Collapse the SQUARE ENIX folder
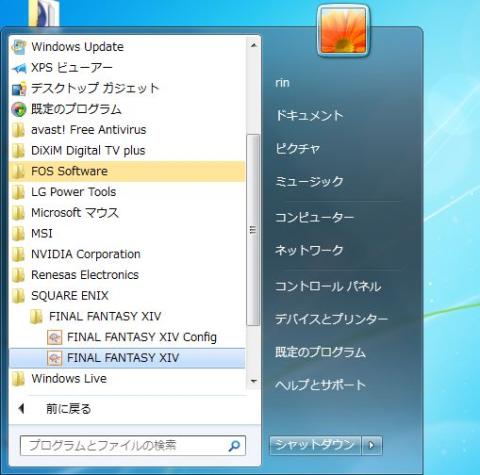Image resolution: width=480 pixels, height=475 pixels. tap(127, 296)
